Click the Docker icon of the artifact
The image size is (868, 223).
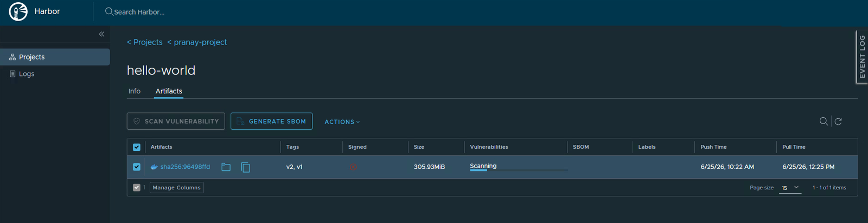(x=154, y=167)
